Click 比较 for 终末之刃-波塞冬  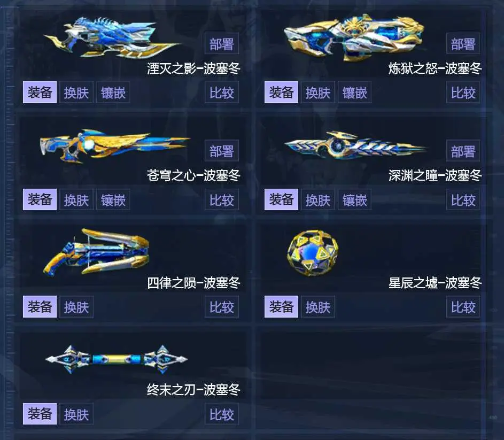tap(222, 414)
